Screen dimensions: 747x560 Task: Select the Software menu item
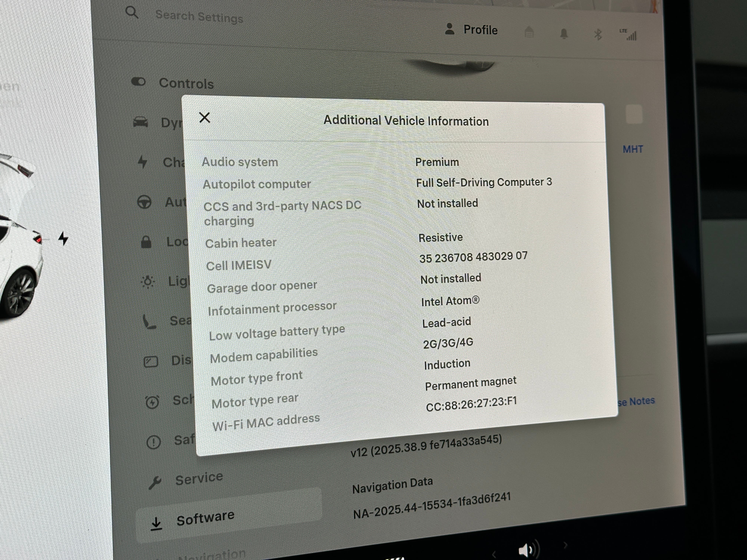pyautogui.click(x=205, y=518)
